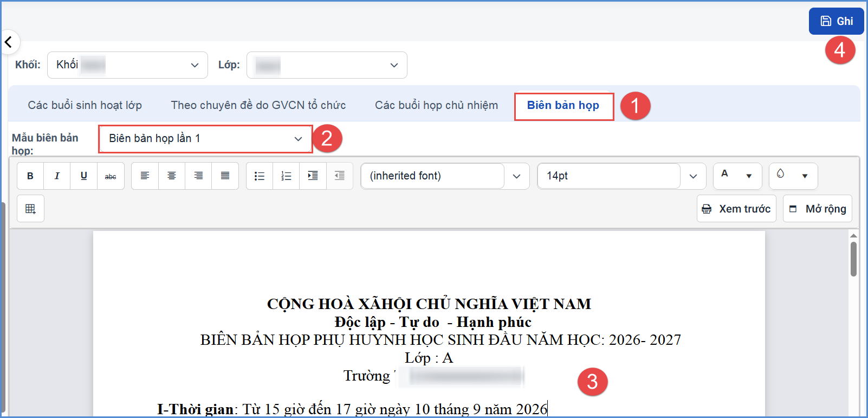Image resolution: width=868 pixels, height=418 pixels.
Task: Apply strikethrough formatting
Action: click(x=111, y=176)
